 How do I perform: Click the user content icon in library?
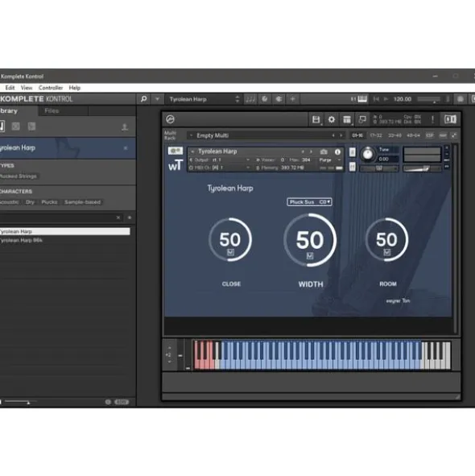coord(125,127)
